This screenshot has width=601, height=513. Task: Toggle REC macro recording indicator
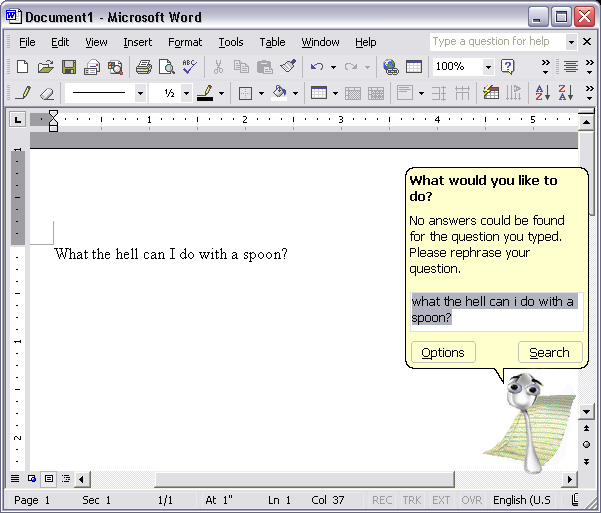click(x=382, y=500)
